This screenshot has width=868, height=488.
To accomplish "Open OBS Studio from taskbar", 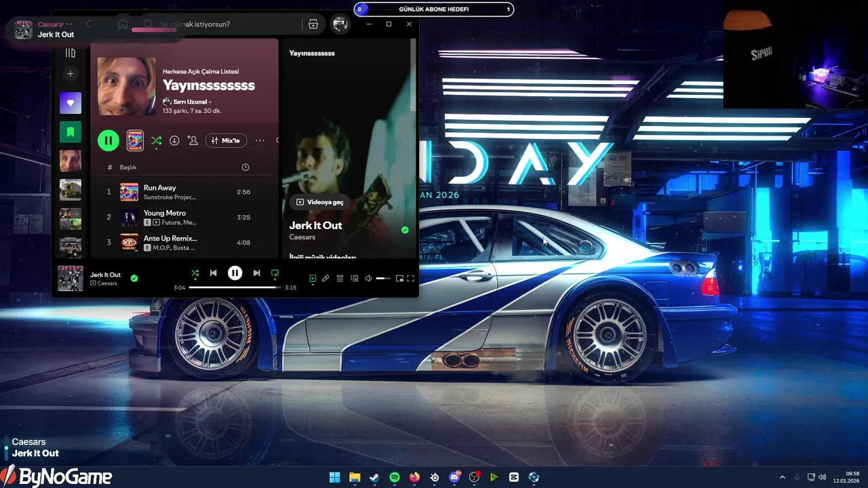I will (x=474, y=477).
